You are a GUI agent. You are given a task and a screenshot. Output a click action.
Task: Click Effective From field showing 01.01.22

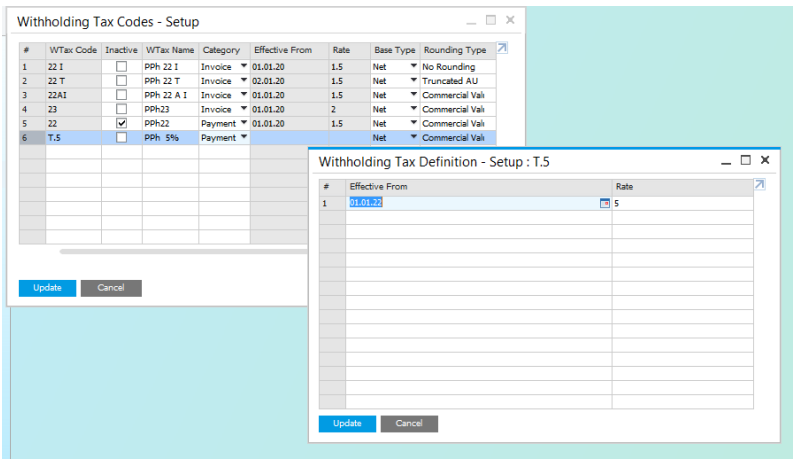(x=479, y=203)
